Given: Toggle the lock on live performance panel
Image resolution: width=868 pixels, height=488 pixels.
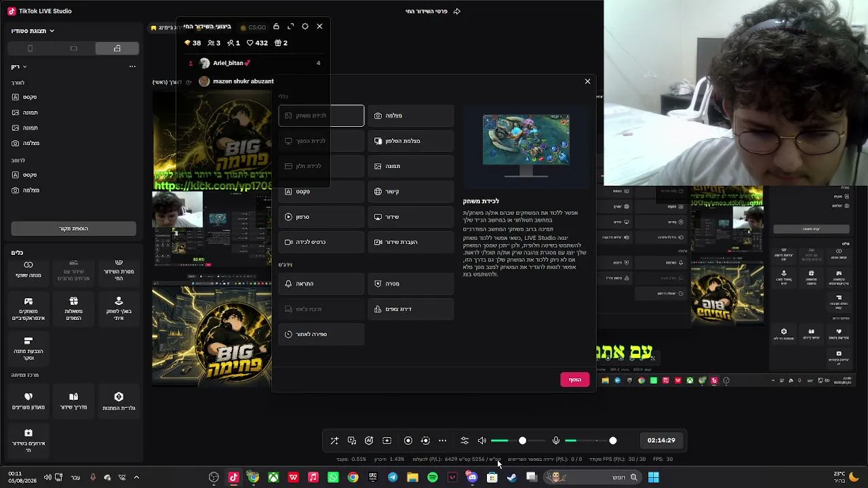Looking at the screenshot, I should 276,26.
